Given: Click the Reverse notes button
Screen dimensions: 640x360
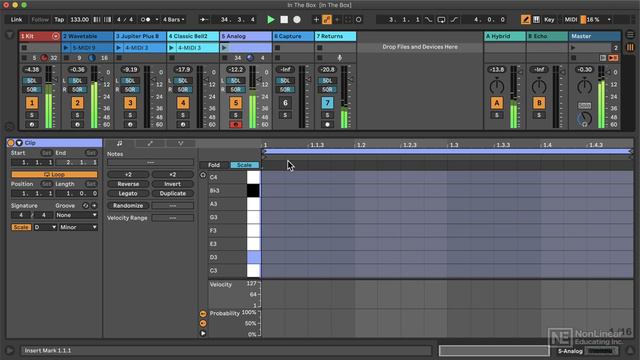Looking at the screenshot, I should (x=128, y=184).
